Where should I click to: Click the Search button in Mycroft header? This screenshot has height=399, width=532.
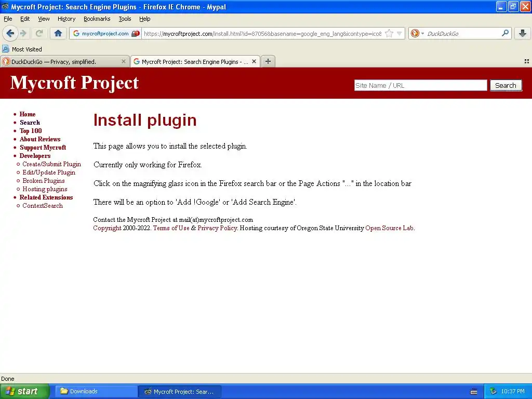[x=506, y=86]
